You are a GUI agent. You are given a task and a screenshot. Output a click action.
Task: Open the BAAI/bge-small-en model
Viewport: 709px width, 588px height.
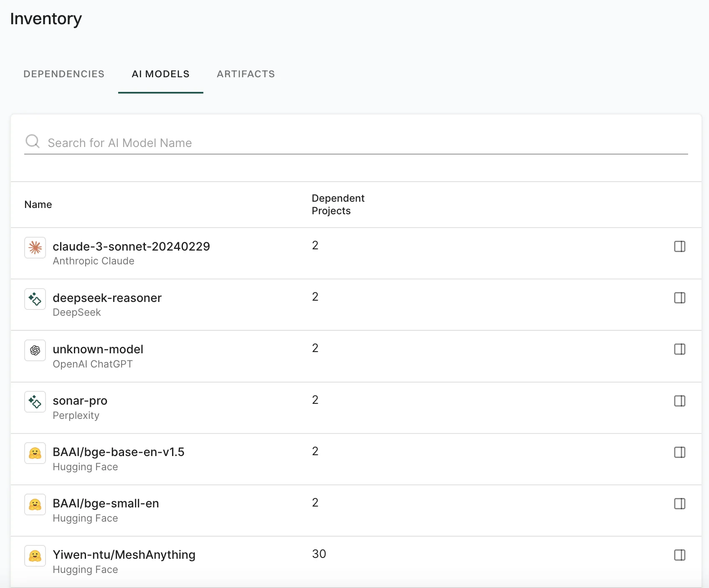tap(106, 504)
